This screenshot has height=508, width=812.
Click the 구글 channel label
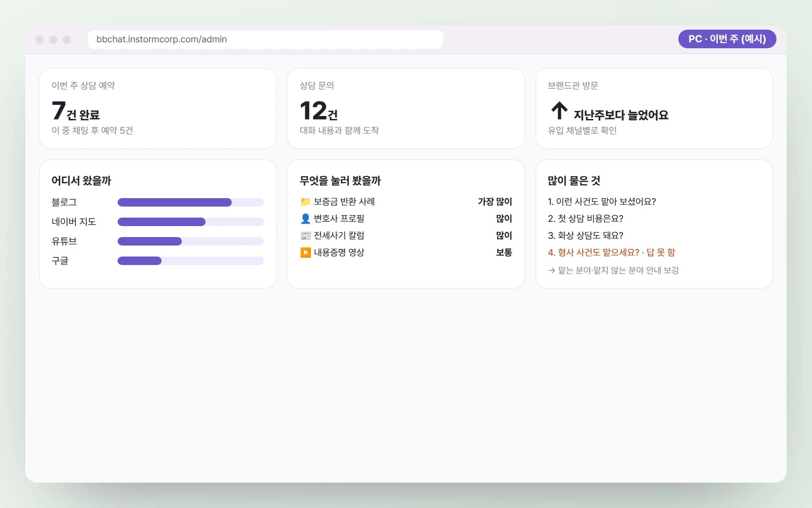60,261
